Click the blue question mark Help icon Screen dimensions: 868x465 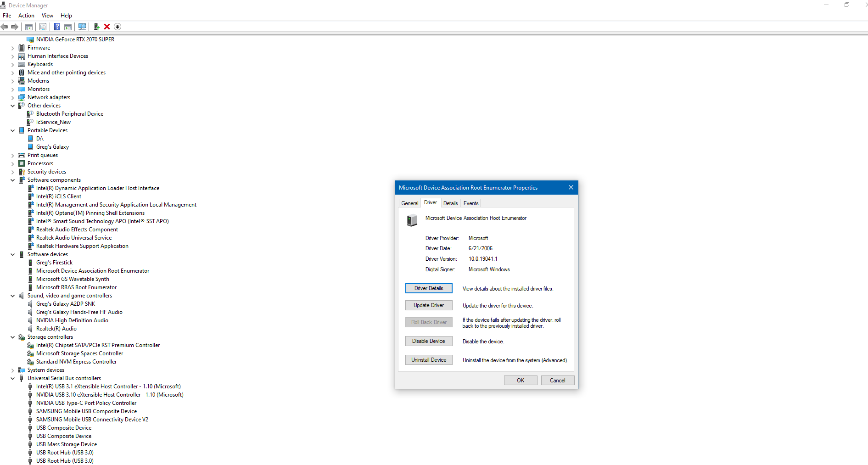(57, 27)
